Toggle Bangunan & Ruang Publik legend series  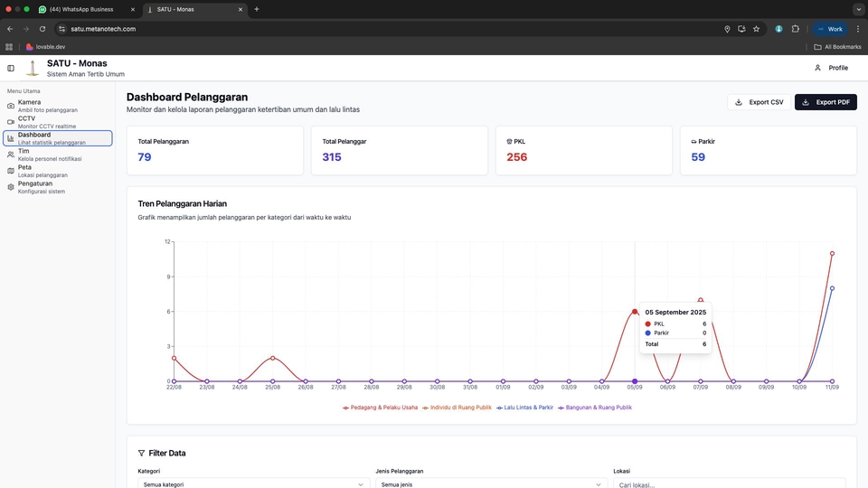pyautogui.click(x=595, y=408)
